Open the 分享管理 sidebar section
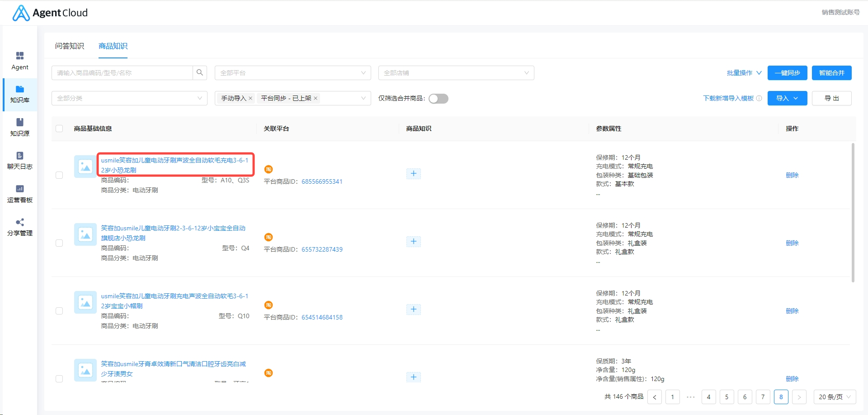 click(20, 227)
